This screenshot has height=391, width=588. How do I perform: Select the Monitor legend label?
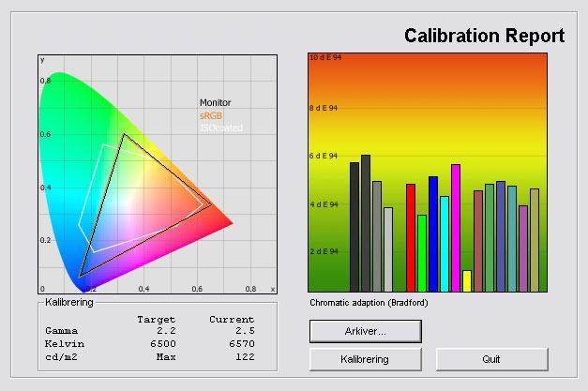coord(216,103)
